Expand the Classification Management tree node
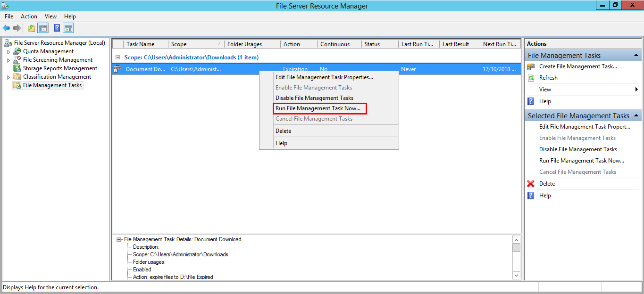Image resolution: width=644 pixels, height=294 pixels. click(8, 77)
